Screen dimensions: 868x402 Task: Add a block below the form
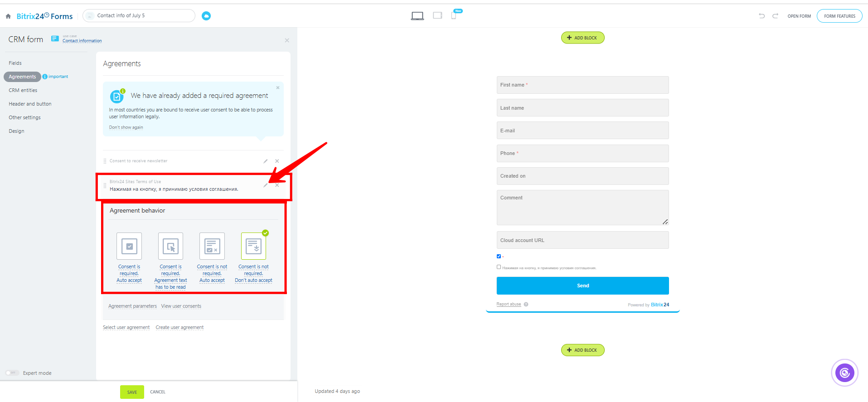point(582,350)
